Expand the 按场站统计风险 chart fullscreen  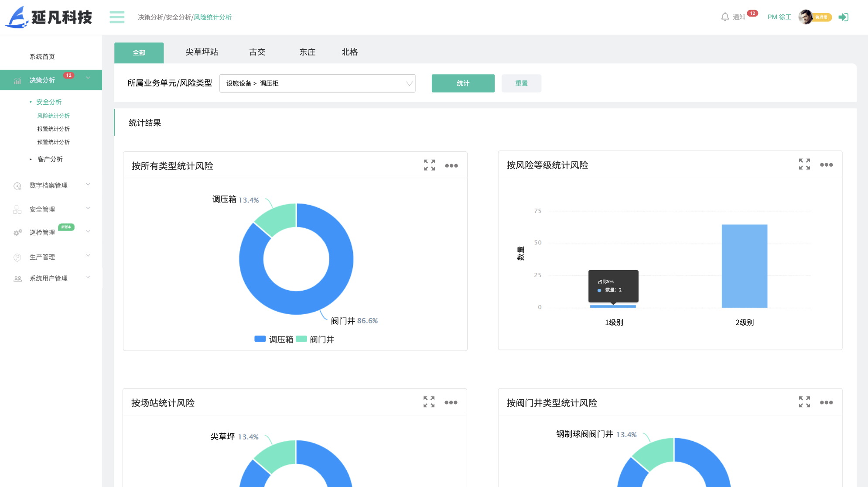pos(429,401)
